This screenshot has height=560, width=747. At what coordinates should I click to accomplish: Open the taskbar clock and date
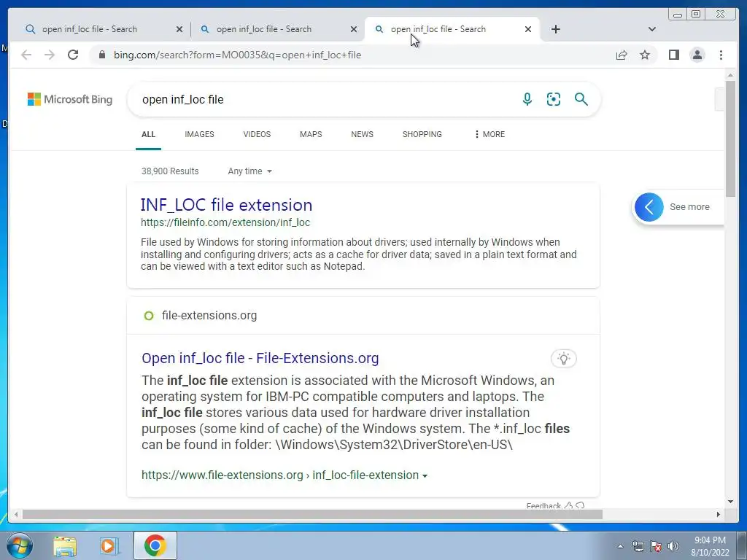click(x=710, y=546)
